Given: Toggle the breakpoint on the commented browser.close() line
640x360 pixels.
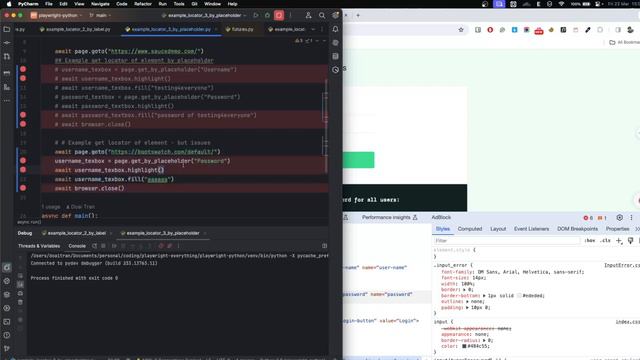Looking at the screenshot, I should (23, 124).
